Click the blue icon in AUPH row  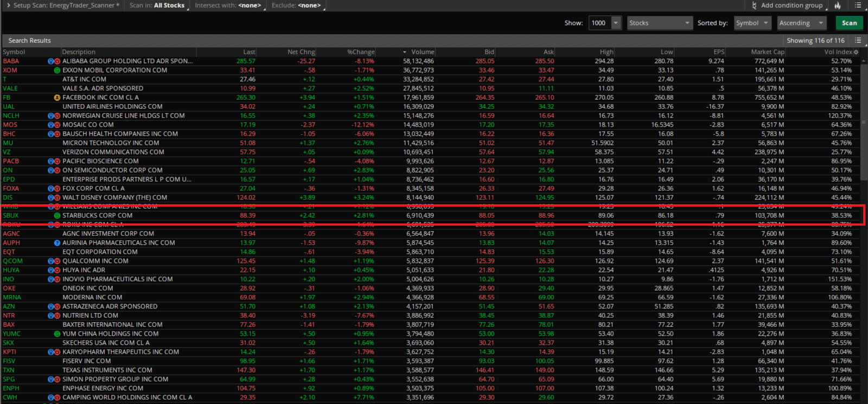[x=57, y=243]
